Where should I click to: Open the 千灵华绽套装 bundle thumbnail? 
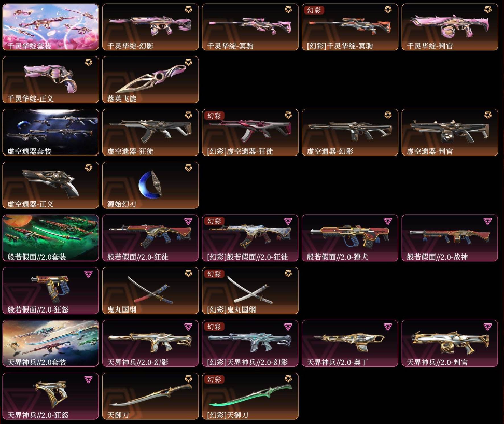(50, 27)
